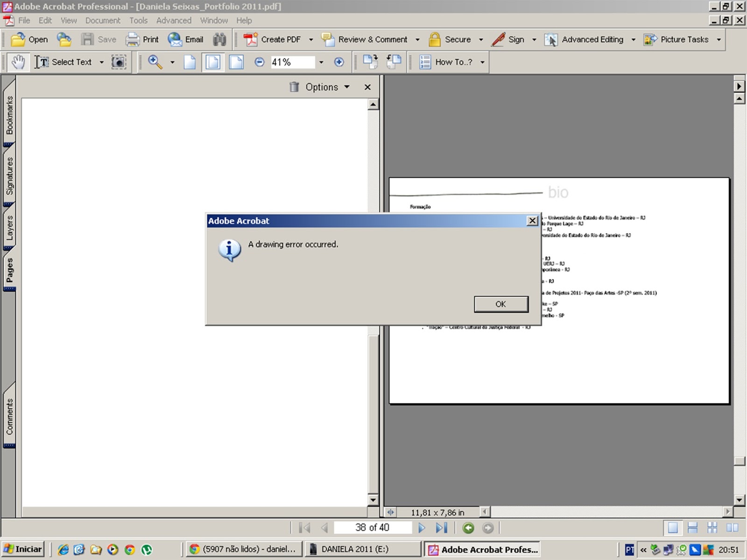Switch to Continuous Facing layout

coord(712,528)
